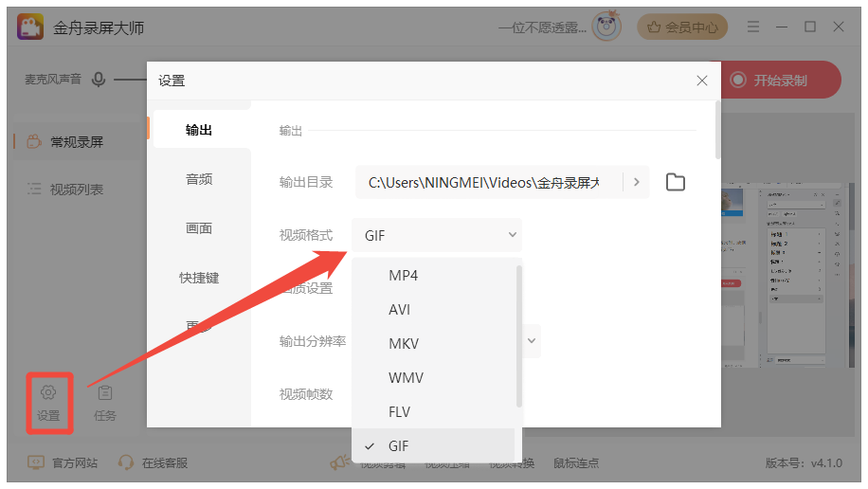This screenshot has width=868, height=489.
Task: Click the format list scrollbar
Action: pyautogui.click(x=518, y=336)
